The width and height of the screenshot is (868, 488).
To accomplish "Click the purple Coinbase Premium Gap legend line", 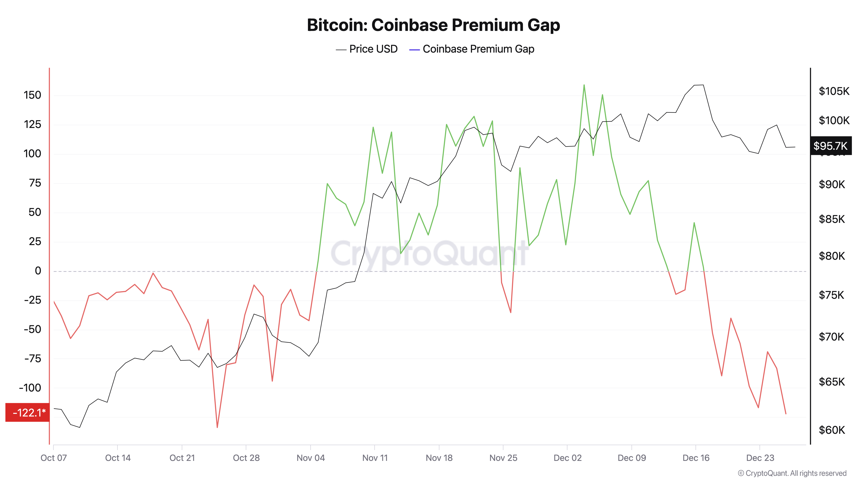I will (414, 50).
